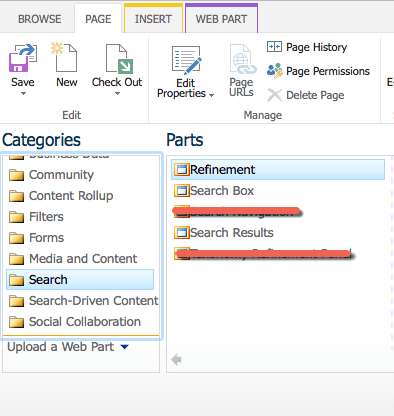Open the Upload a Web Part link

[60, 347]
